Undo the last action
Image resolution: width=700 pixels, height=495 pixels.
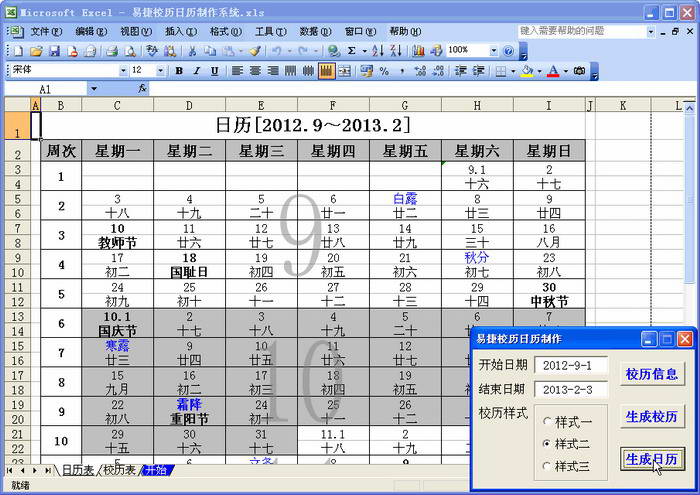pos(276,51)
